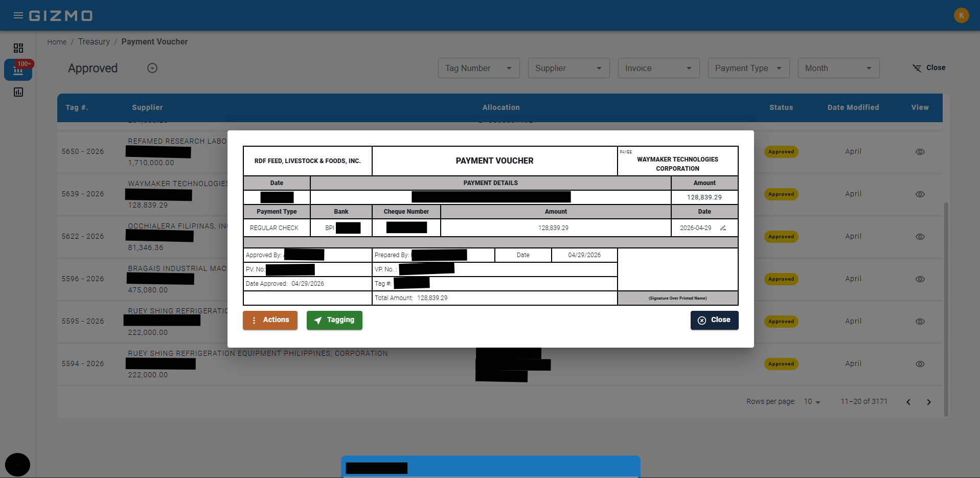View voucher for tag 5596 - 2026
This screenshot has height=478, width=980.
tap(920, 279)
